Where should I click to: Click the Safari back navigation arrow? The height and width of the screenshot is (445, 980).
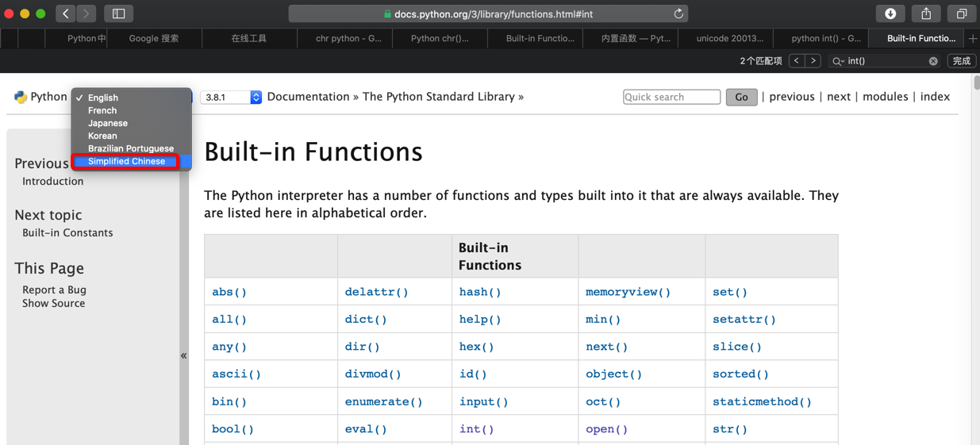66,13
